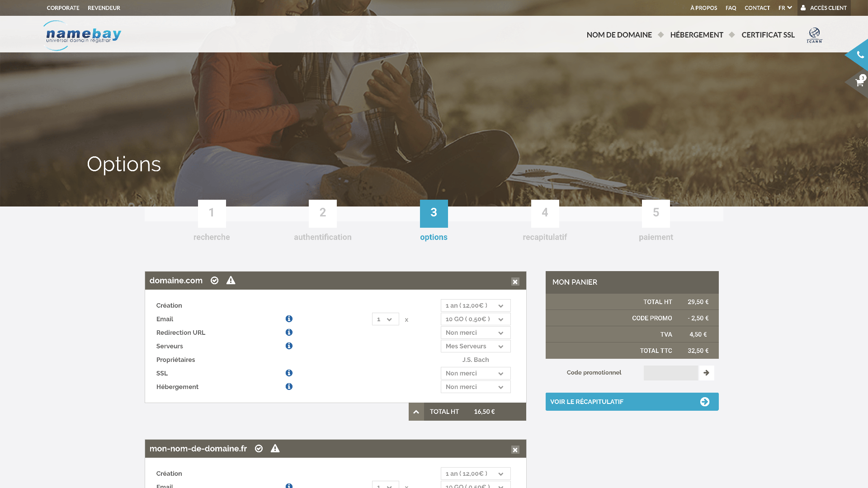Collapse the domaine.com TOTAL HT panel
This screenshot has width=868, height=488.
(x=416, y=412)
